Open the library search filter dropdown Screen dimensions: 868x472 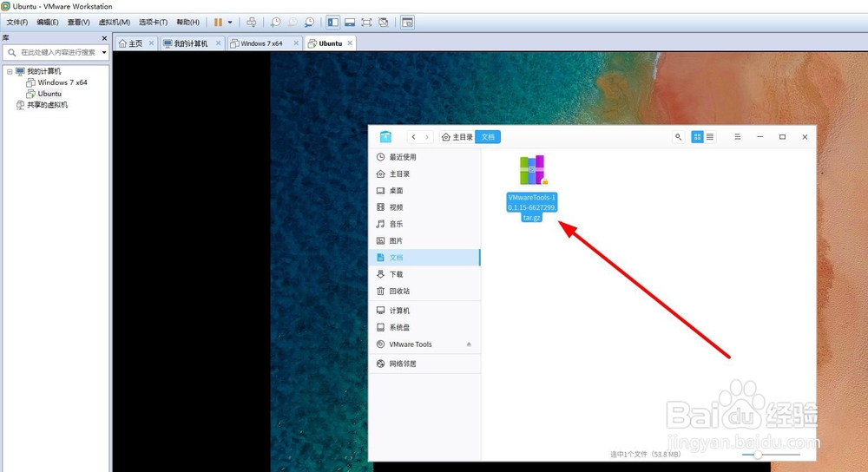pos(104,53)
